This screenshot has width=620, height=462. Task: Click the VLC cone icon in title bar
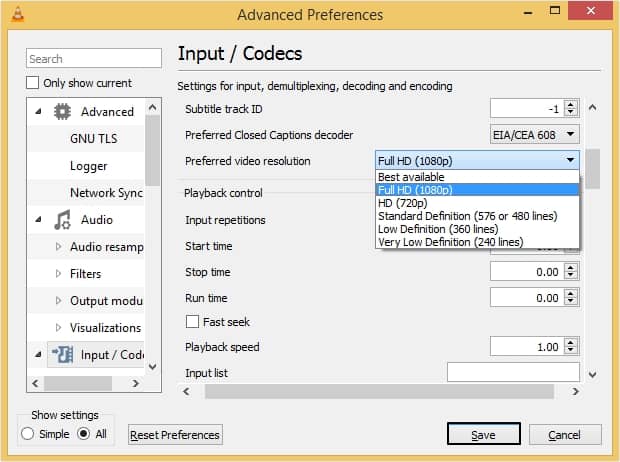[18, 14]
